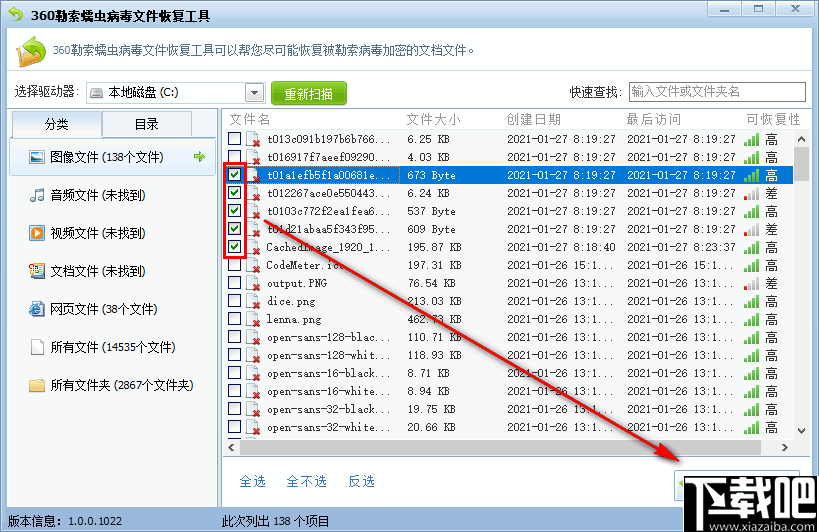This screenshot has width=819, height=532.
Task: Sort by 文件名 column header
Action: [x=250, y=120]
